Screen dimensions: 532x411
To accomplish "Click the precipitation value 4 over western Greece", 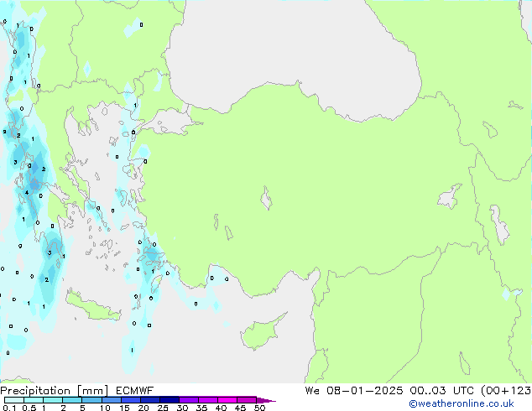I will click(x=27, y=193).
